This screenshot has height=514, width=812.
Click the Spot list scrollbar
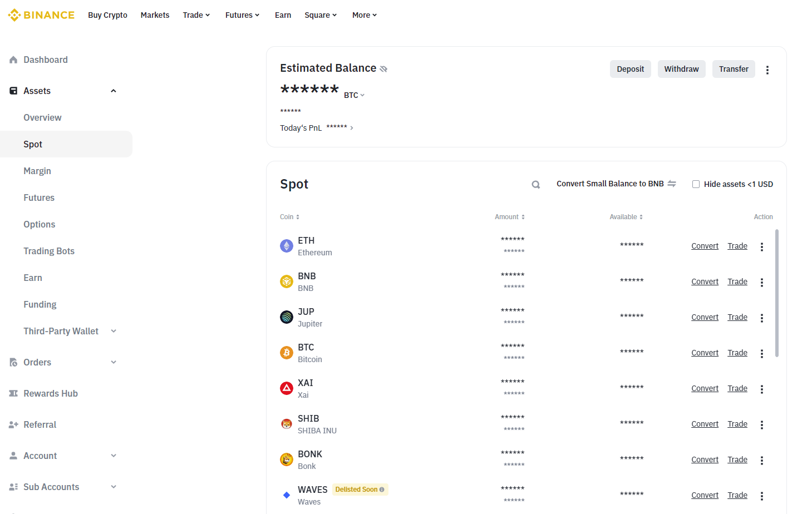tap(777, 293)
